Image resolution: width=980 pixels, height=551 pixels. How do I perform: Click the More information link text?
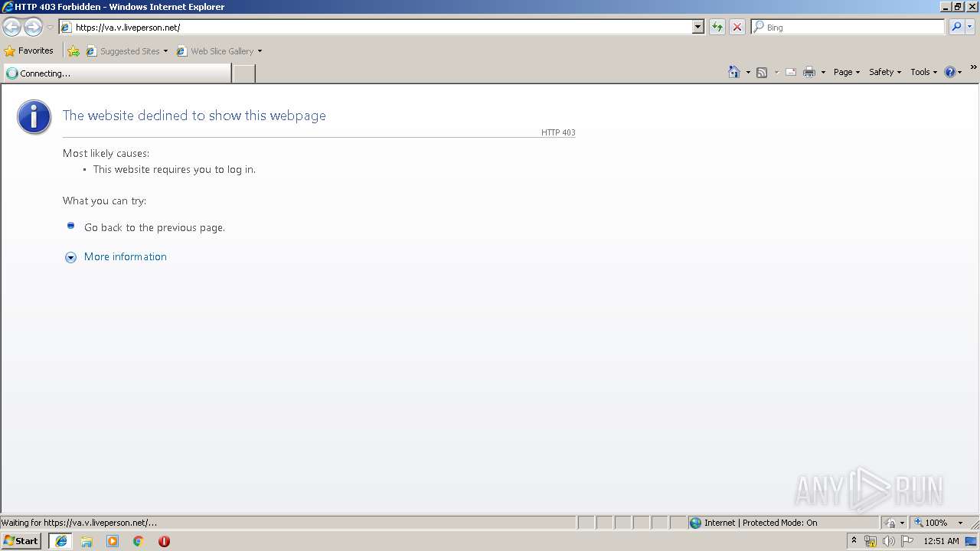[x=126, y=256]
